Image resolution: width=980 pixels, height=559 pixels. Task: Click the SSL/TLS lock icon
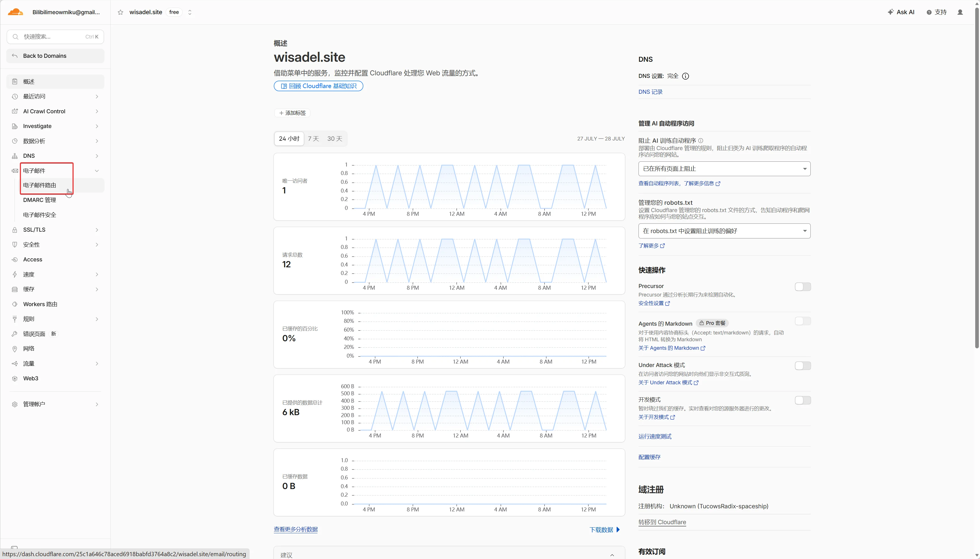pos(15,230)
